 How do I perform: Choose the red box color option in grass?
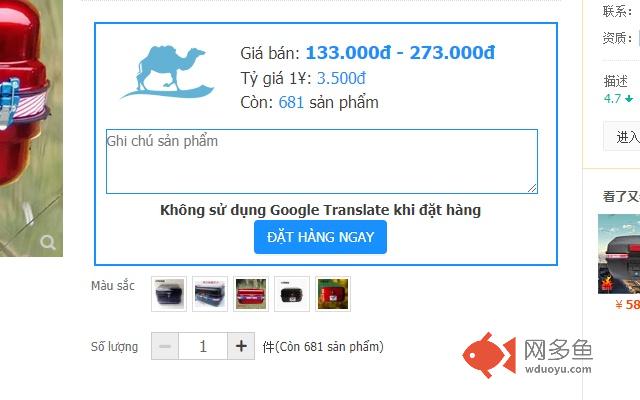point(251,294)
